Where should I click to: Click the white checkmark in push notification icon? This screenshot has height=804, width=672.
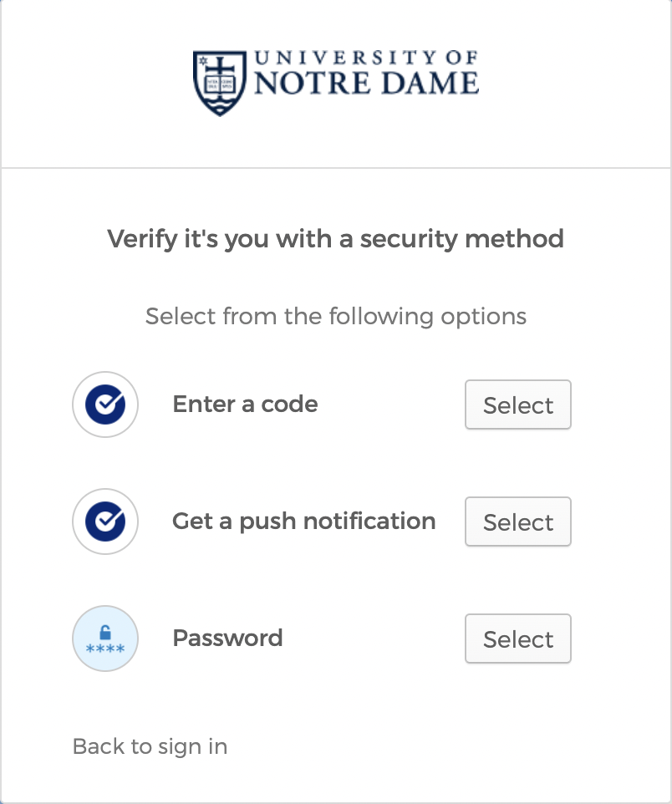click(107, 521)
